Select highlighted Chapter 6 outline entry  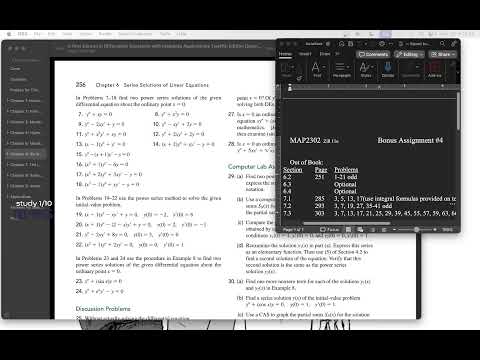point(25,154)
